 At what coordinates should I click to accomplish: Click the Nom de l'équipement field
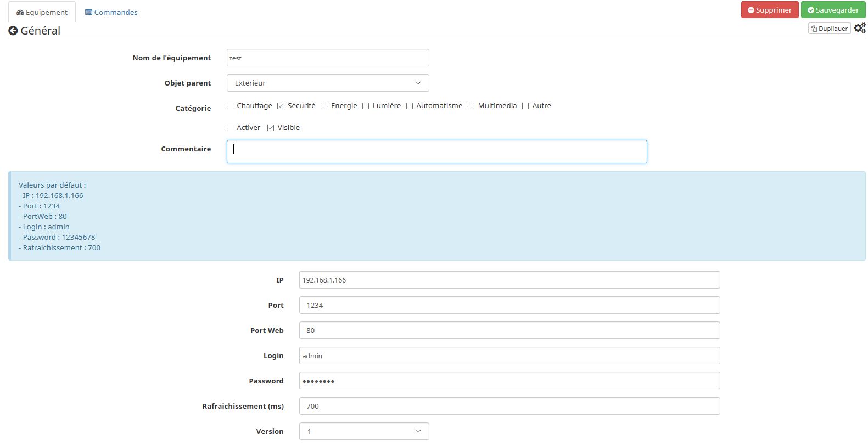tap(328, 58)
